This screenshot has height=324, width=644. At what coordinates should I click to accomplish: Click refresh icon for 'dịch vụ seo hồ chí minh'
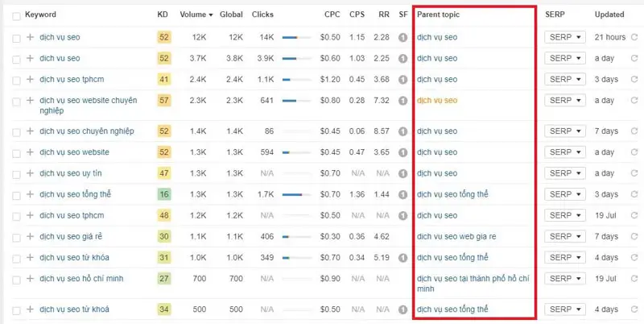click(x=634, y=279)
